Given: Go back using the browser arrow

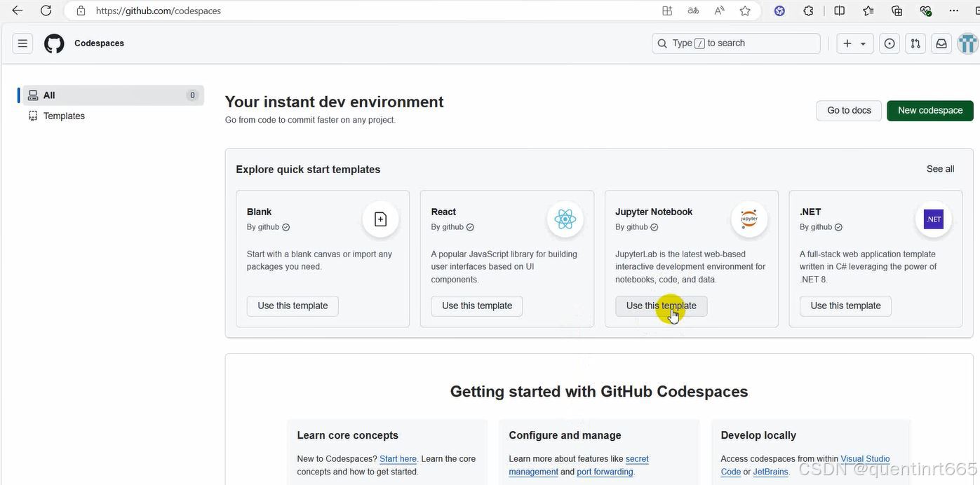Looking at the screenshot, I should tap(18, 11).
